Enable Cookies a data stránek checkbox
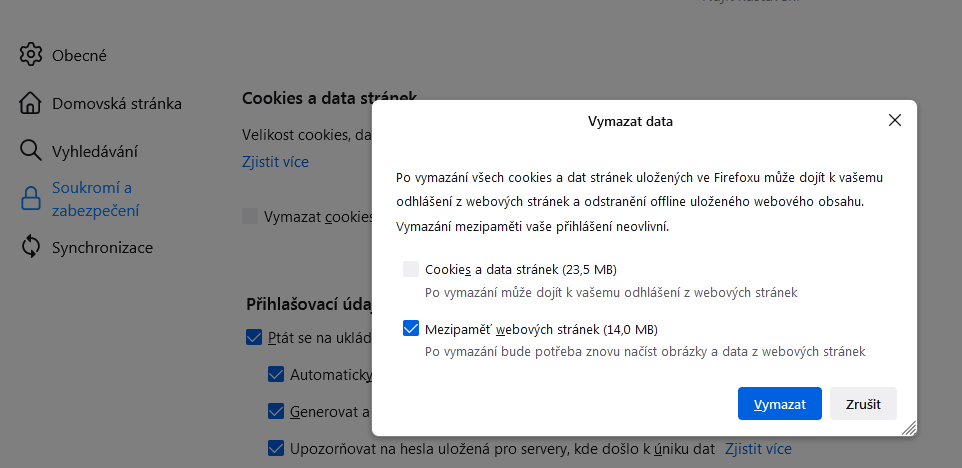Image resolution: width=962 pixels, height=468 pixels. [411, 269]
